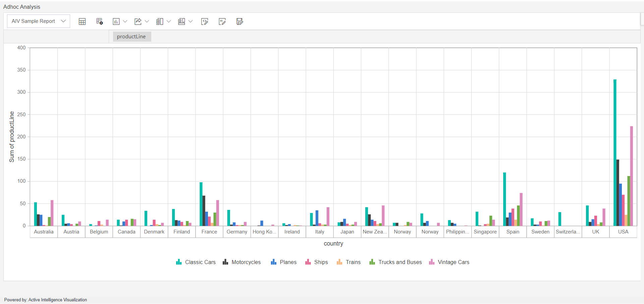The image size is (644, 304).
Task: Click the Canada axis label
Action: tap(126, 232)
